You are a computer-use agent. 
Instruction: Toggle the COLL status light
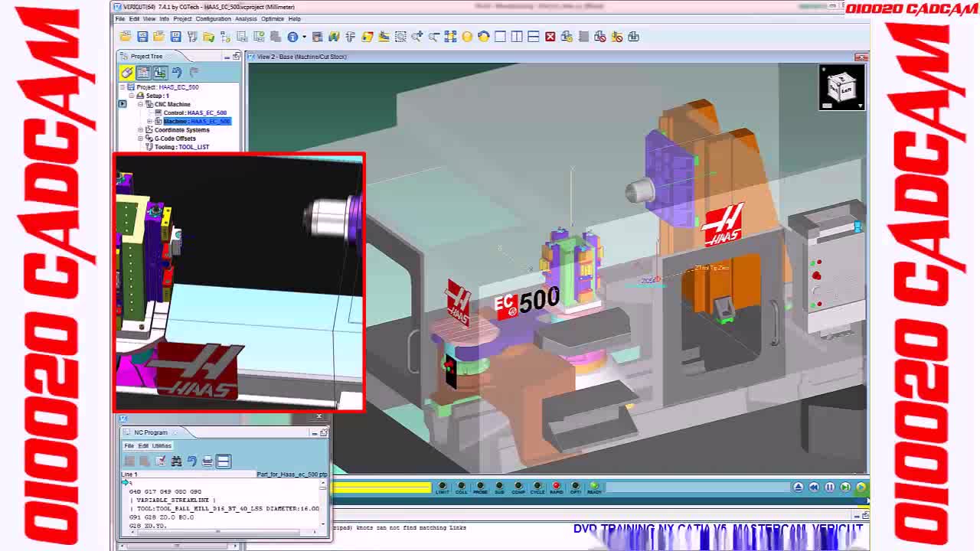click(x=461, y=487)
